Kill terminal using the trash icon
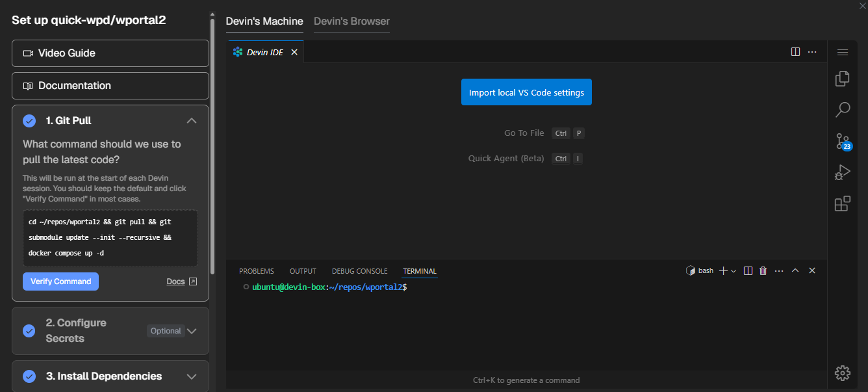The height and width of the screenshot is (392, 868). tap(763, 271)
